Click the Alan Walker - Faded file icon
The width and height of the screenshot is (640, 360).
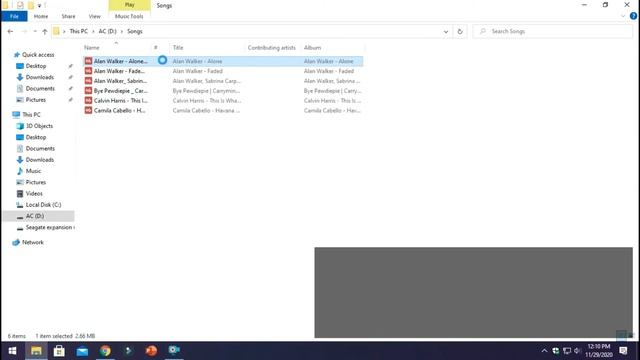click(x=88, y=71)
